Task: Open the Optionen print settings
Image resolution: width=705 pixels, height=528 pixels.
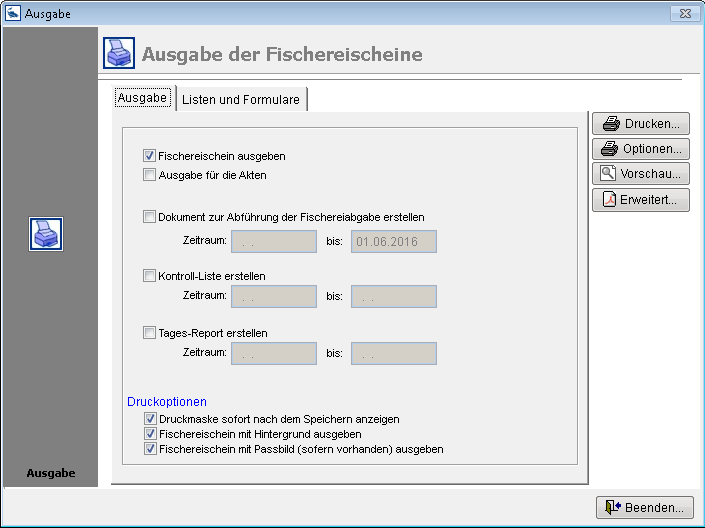Action: coord(641,149)
